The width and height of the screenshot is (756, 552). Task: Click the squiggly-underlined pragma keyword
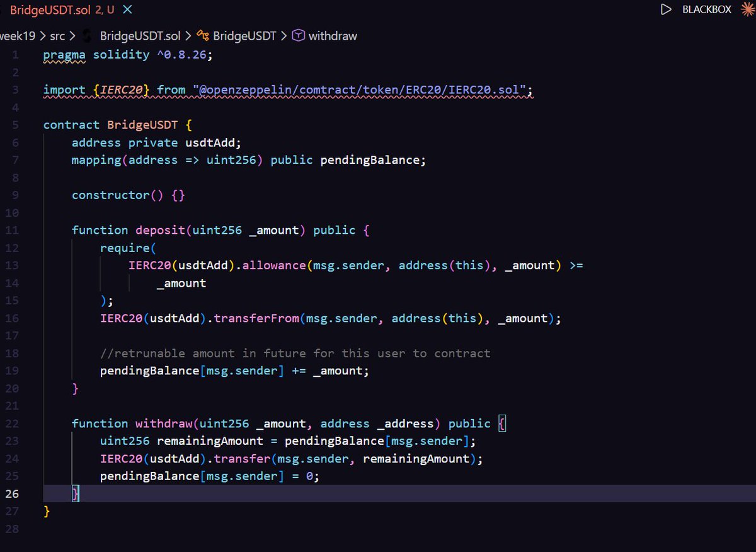(x=64, y=54)
